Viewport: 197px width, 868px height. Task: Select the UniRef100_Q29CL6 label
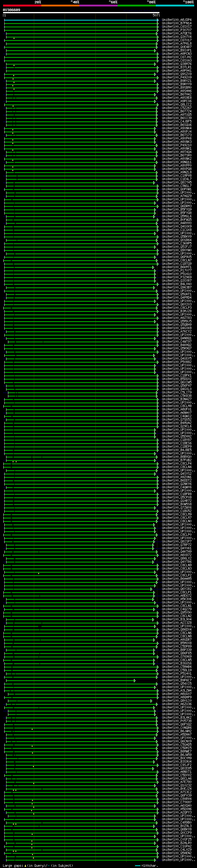click(177, 426)
